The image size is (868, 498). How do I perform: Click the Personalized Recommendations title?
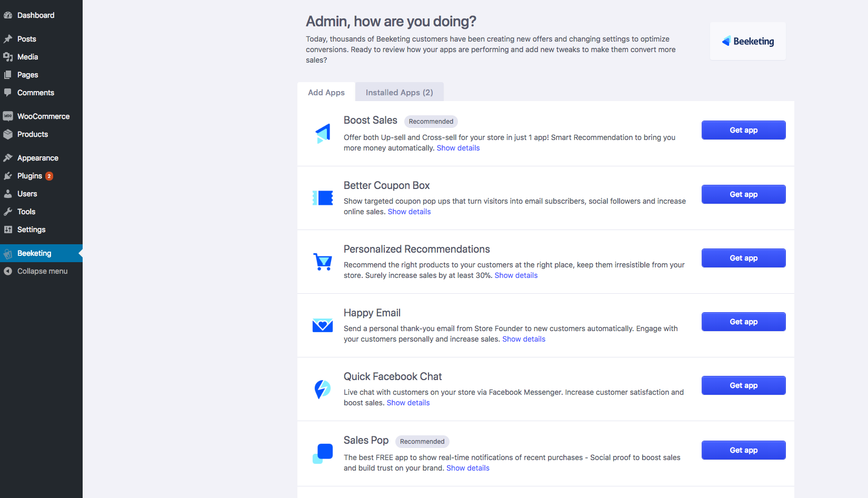[417, 249]
